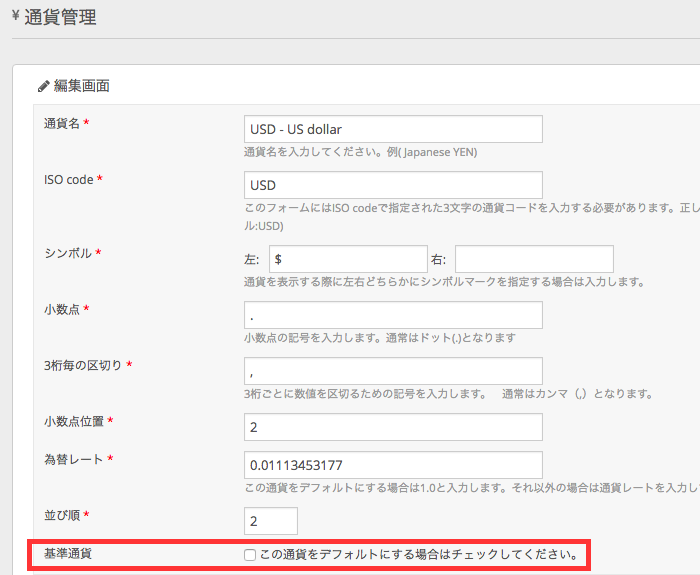Click the 為替レート exchange rate field
This screenshot has width=700, height=575.
pos(393,465)
